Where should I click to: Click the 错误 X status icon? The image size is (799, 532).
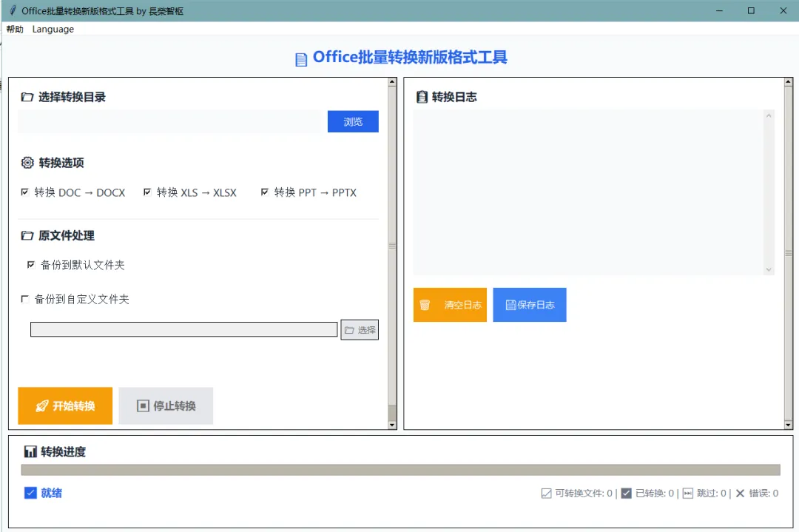tap(741, 494)
